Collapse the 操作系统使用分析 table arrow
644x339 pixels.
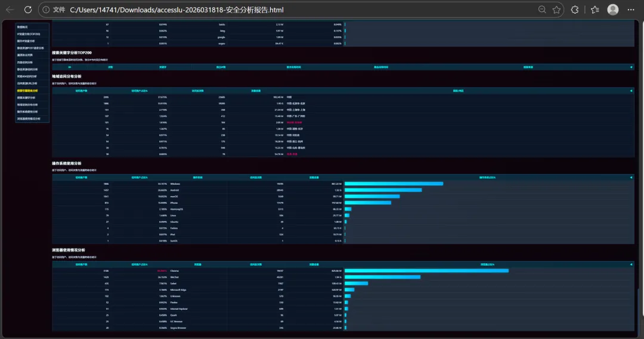(631, 178)
